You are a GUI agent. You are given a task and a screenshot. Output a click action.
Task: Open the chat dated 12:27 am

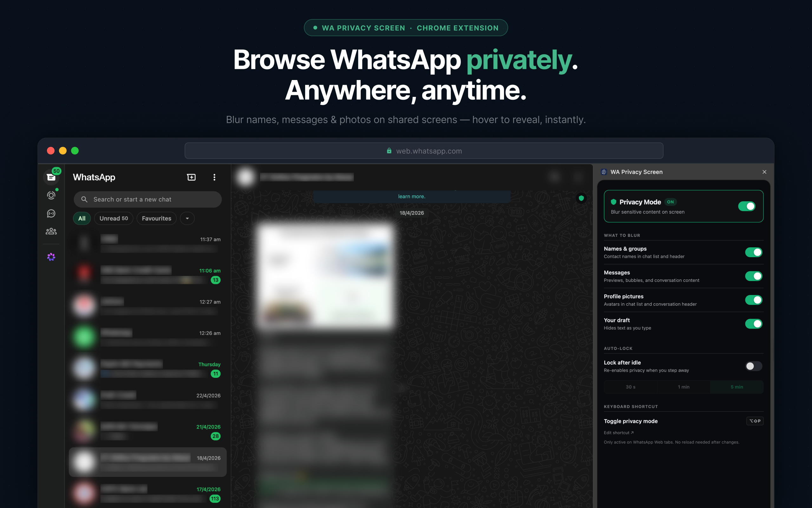(x=147, y=306)
